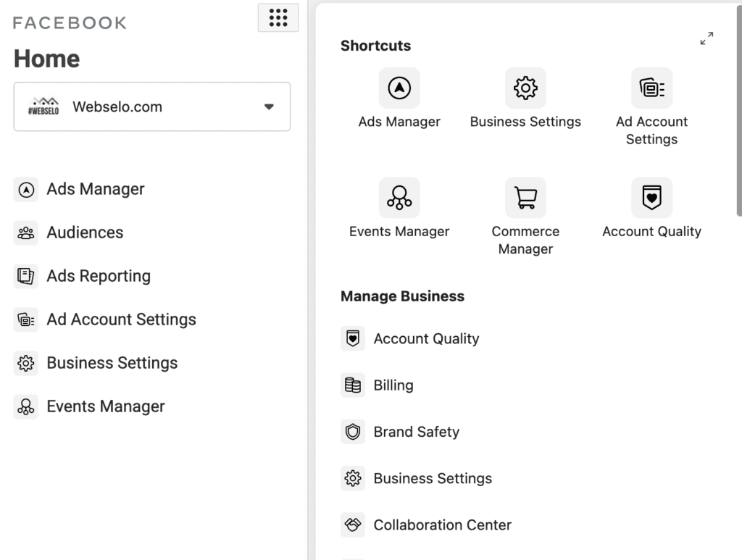Select Account Quality shield shortcut icon
742x560 pixels.
click(x=651, y=198)
